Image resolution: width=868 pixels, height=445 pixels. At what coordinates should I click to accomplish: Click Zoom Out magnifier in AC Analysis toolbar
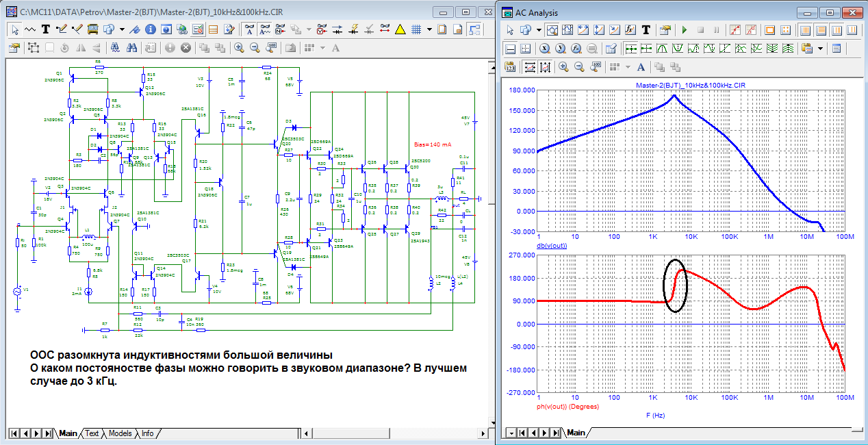[579, 67]
